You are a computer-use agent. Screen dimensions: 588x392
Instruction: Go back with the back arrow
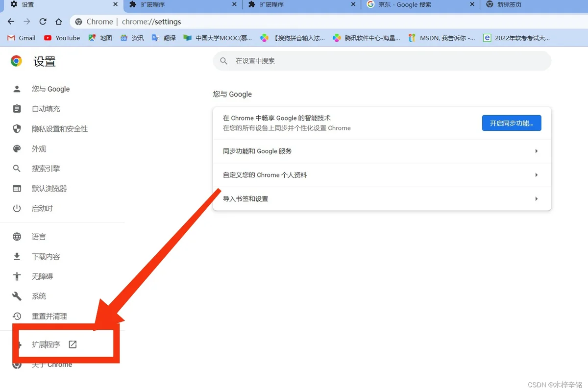(x=11, y=22)
